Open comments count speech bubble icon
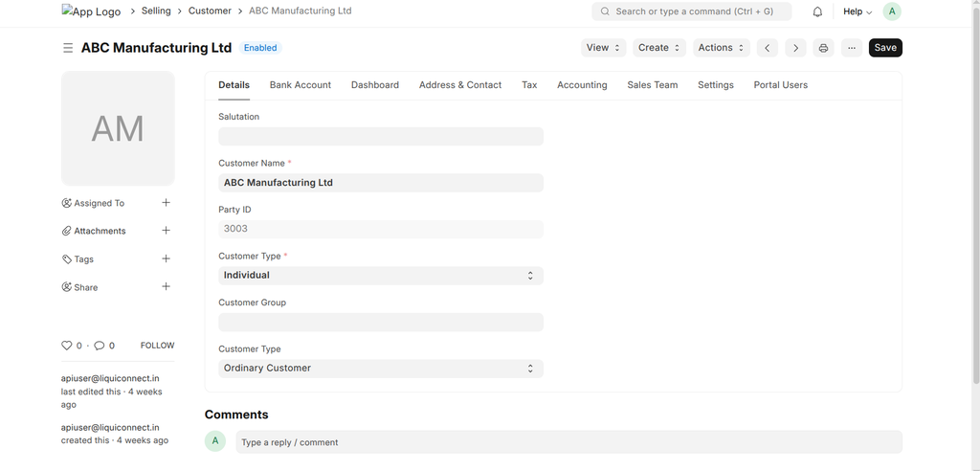This screenshot has width=980, height=471. pyautogui.click(x=99, y=346)
